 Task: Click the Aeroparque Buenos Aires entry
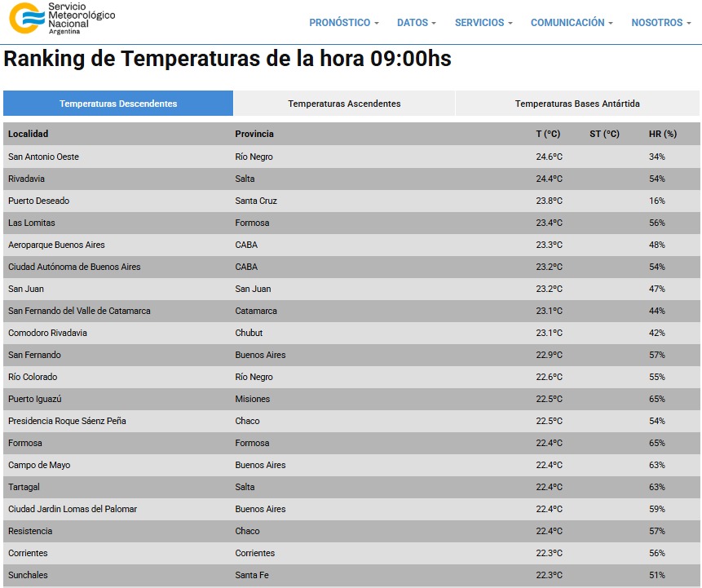tap(56, 245)
